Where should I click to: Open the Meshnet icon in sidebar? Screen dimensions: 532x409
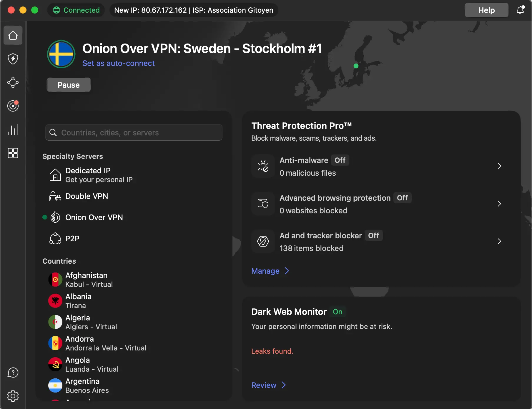click(13, 82)
